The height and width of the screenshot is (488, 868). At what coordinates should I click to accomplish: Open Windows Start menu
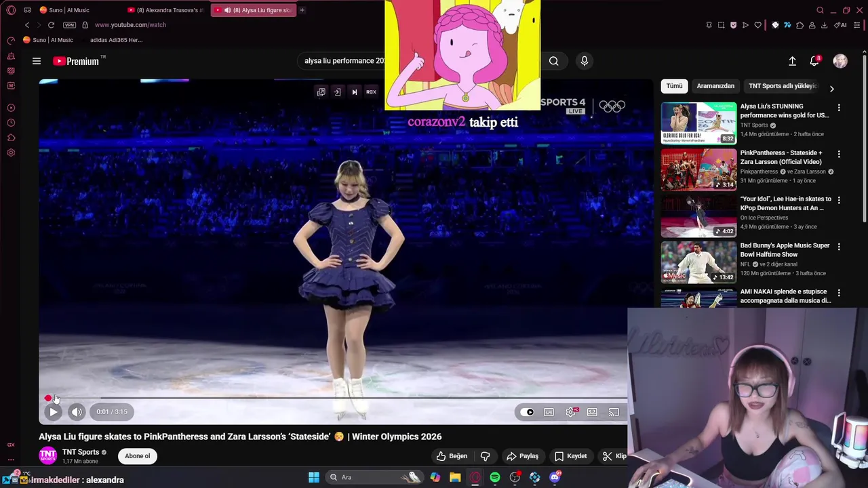point(313,477)
